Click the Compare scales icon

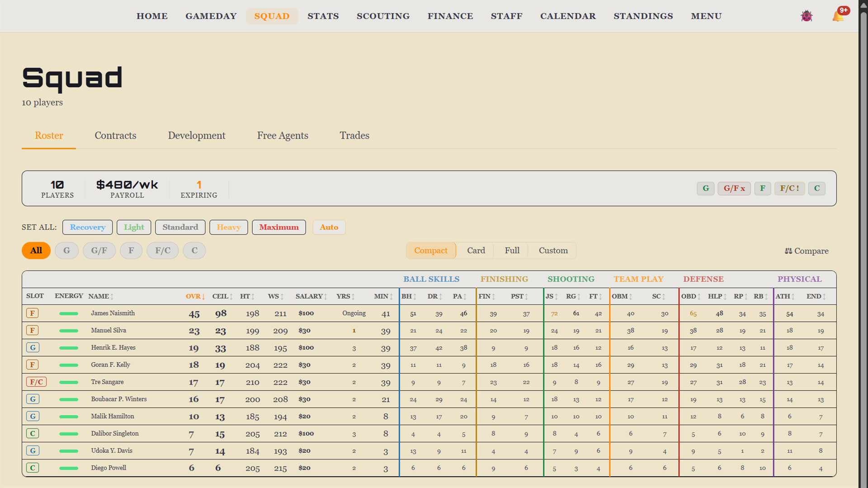click(788, 251)
